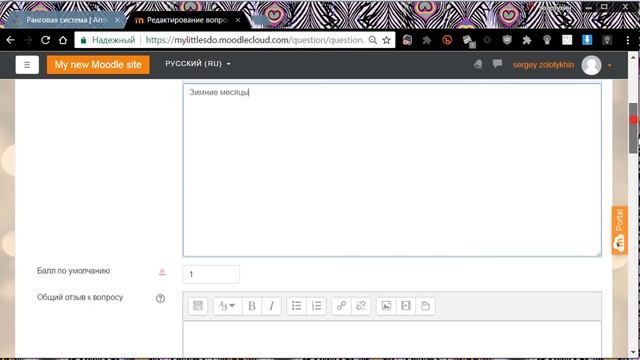Expand the user menu arrow
This screenshot has width=640, height=360.
[610, 65]
